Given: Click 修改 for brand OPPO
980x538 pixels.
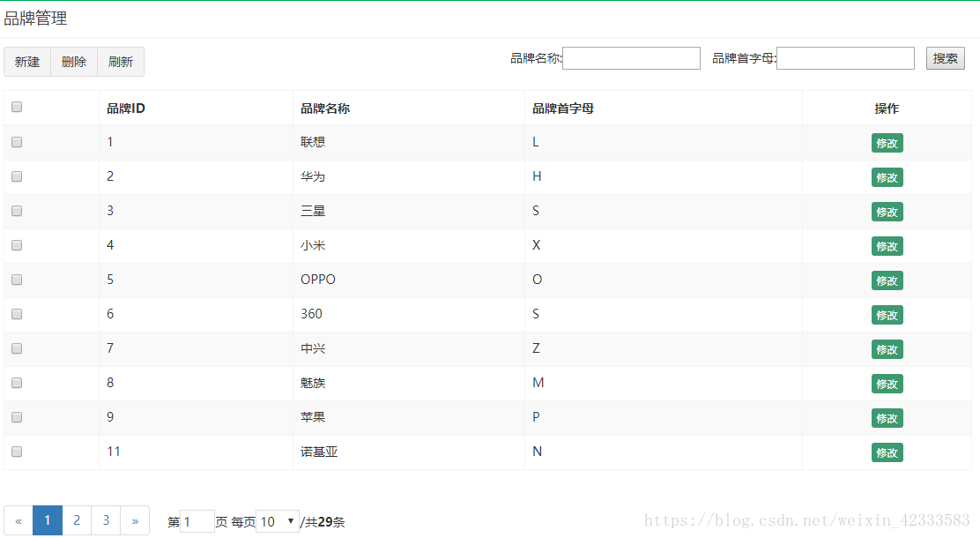Looking at the screenshot, I should (x=887, y=280).
